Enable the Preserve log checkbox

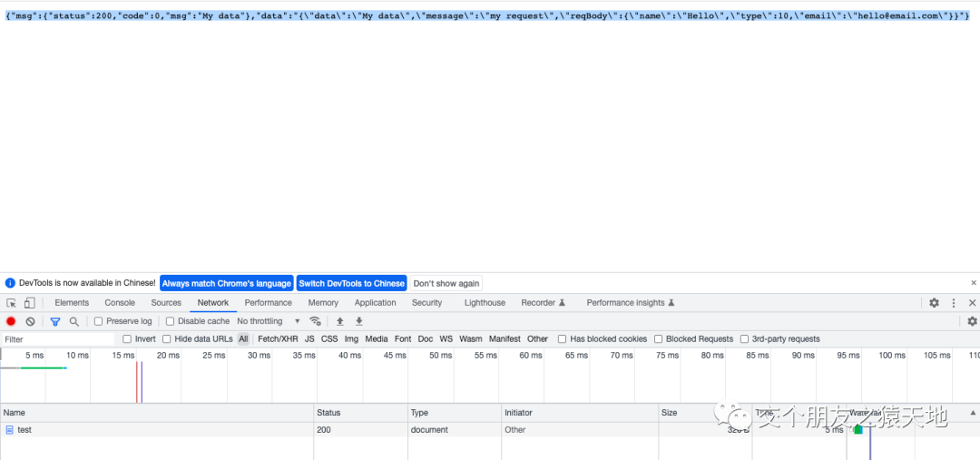click(98, 321)
